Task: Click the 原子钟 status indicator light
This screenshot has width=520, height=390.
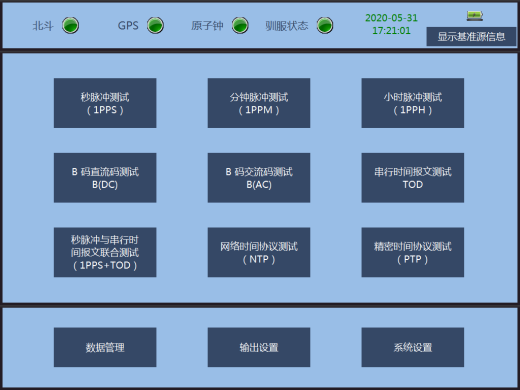Action: click(x=240, y=25)
